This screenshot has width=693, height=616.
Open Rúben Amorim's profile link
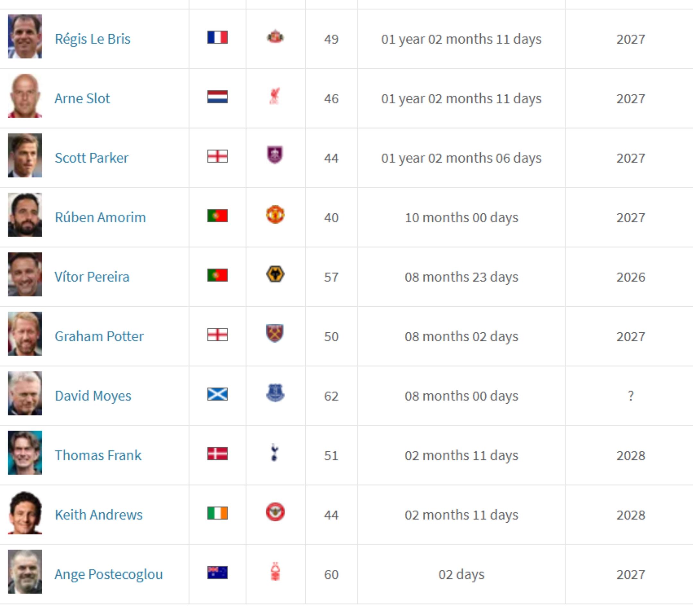tap(100, 218)
